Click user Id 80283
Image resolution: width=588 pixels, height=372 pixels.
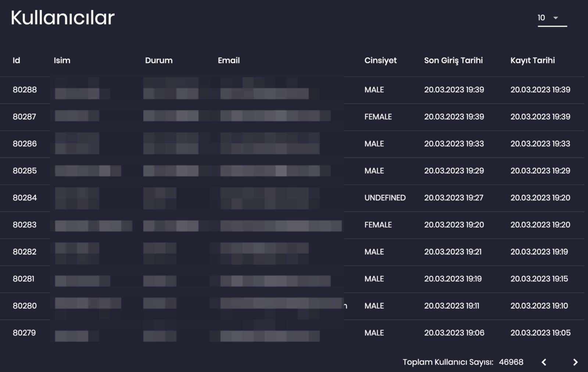25,225
